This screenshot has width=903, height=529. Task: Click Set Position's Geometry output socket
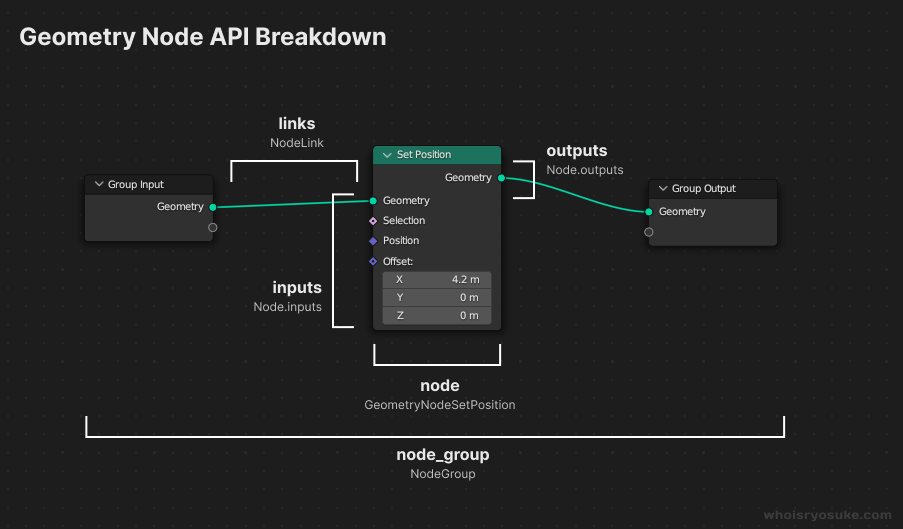pyautogui.click(x=501, y=178)
